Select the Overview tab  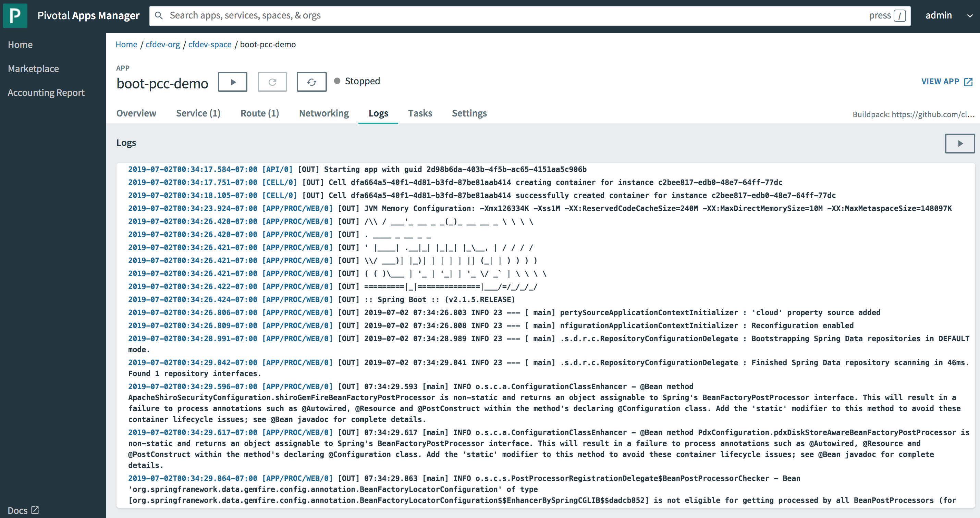coord(136,113)
